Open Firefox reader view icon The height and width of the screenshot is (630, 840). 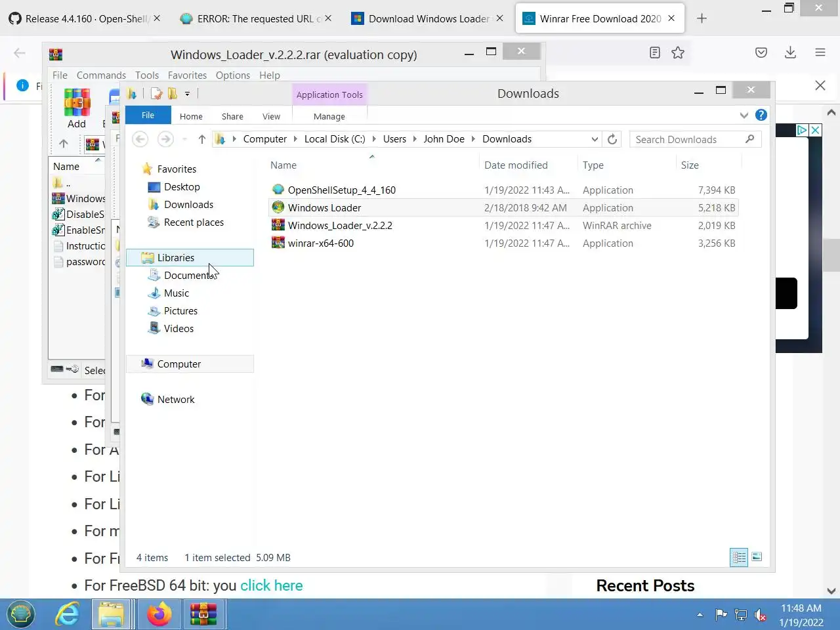(654, 52)
